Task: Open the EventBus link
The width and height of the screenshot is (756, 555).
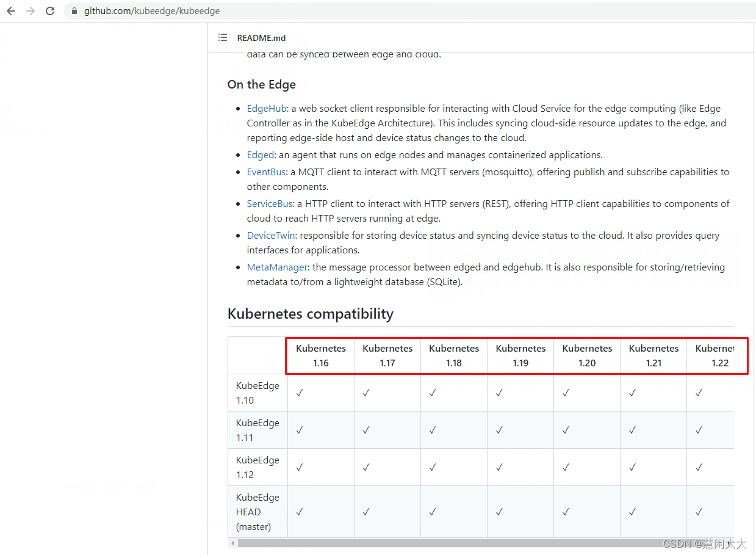Action: coord(267,172)
